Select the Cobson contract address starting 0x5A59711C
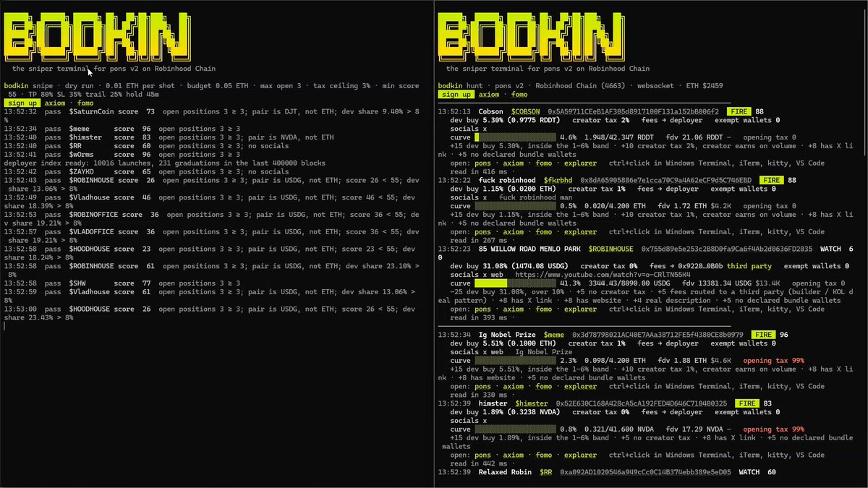This screenshot has height=488, width=868. click(x=634, y=111)
